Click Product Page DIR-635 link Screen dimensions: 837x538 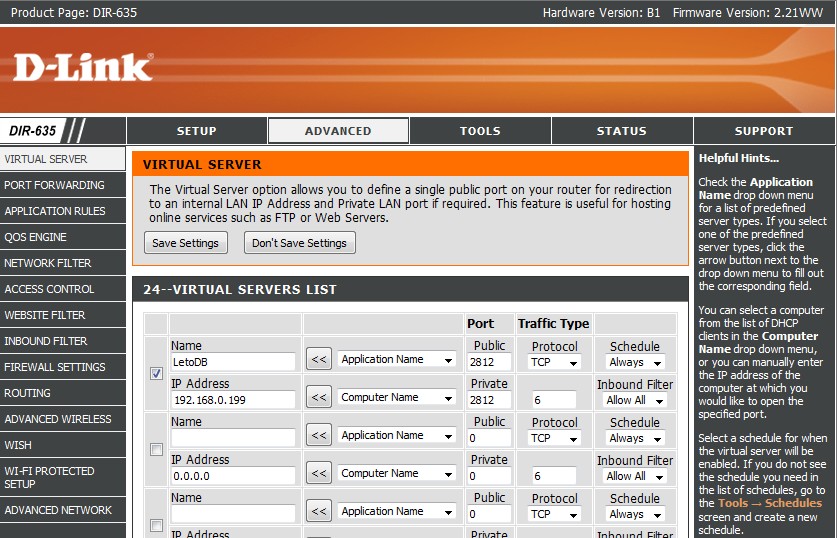click(x=74, y=12)
